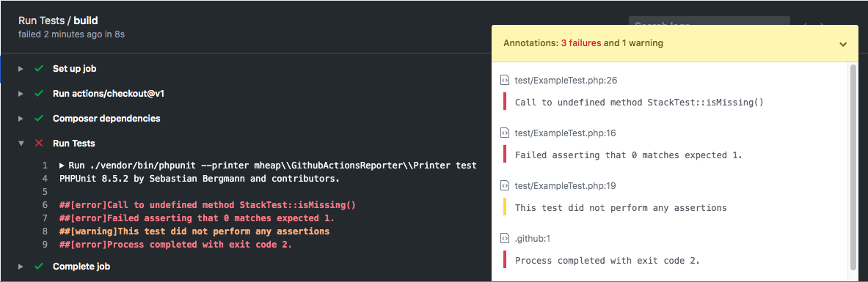Click the red X status of Run Tests
This screenshot has height=282, width=868.
(x=39, y=144)
